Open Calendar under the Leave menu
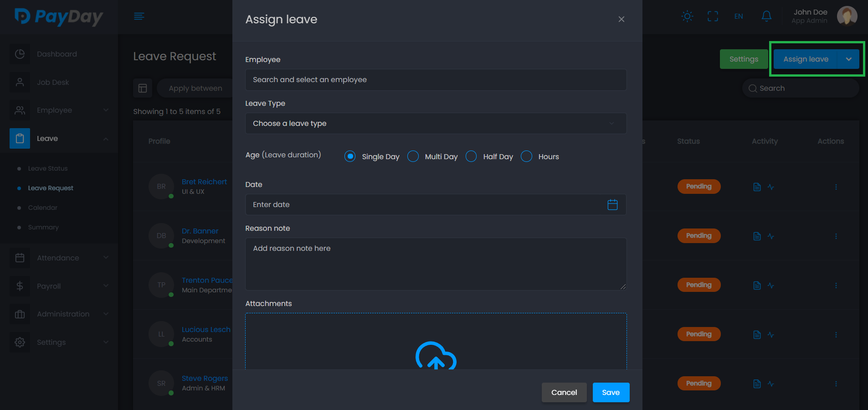The width and height of the screenshot is (868, 410). (x=43, y=208)
